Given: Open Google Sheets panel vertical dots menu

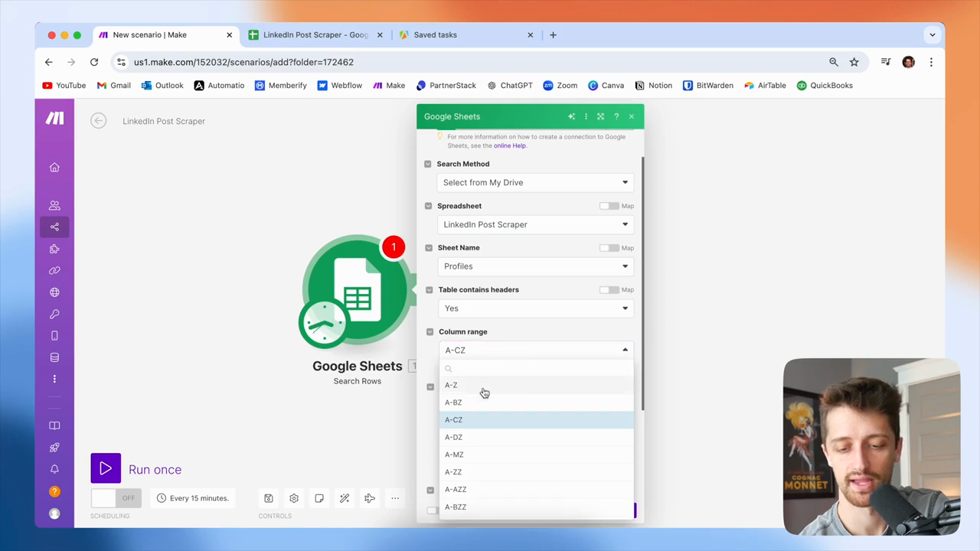Looking at the screenshot, I should [586, 116].
